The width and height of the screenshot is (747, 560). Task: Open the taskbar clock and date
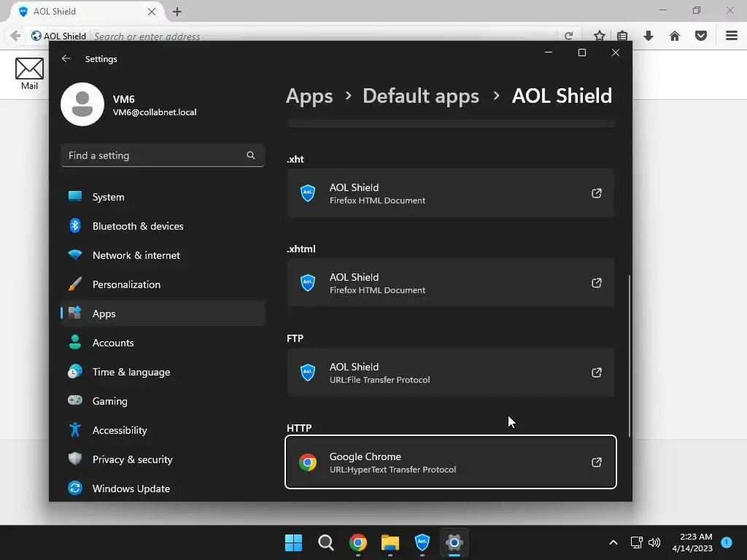692,542
